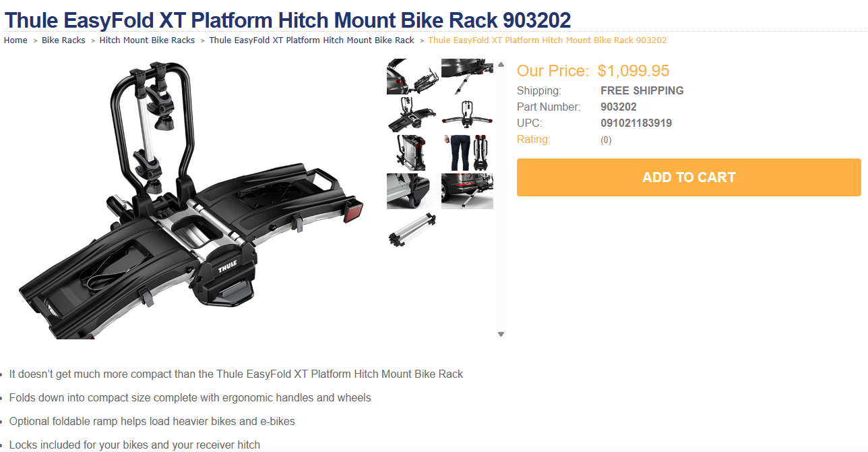The height and width of the screenshot is (452, 868).
Task: Click thumbnail gallery scroll up arrow
Action: coord(501,64)
